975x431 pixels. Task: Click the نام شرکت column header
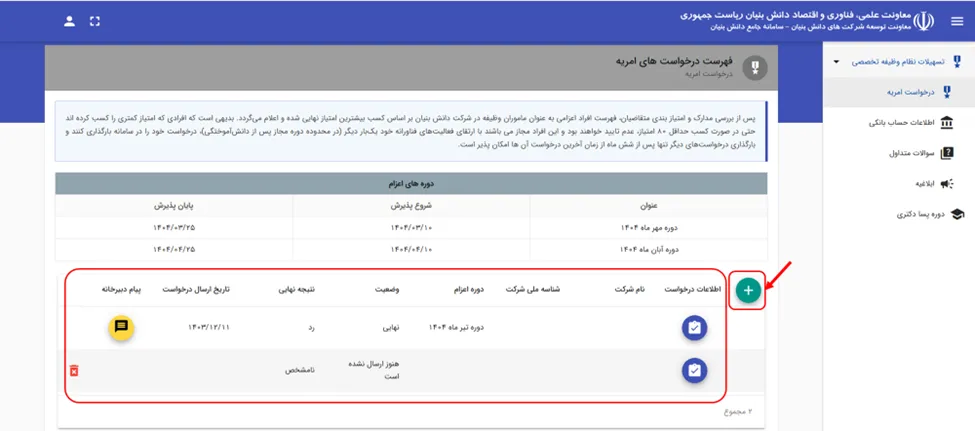pos(630,290)
